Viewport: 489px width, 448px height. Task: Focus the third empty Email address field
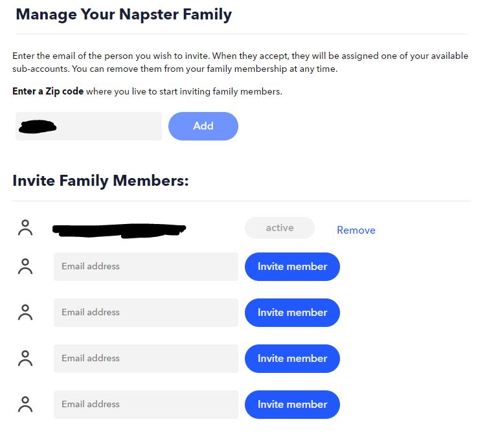coord(146,359)
